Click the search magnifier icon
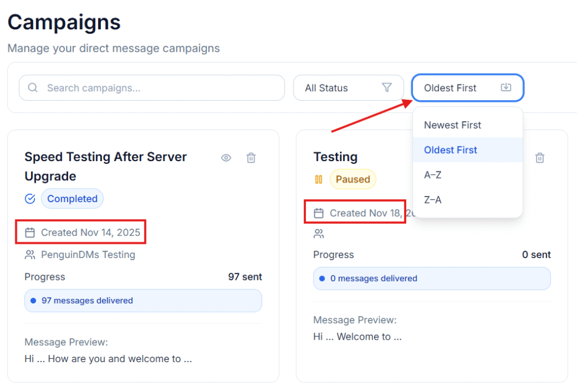Screen dimensions: 577x392 pos(33,88)
